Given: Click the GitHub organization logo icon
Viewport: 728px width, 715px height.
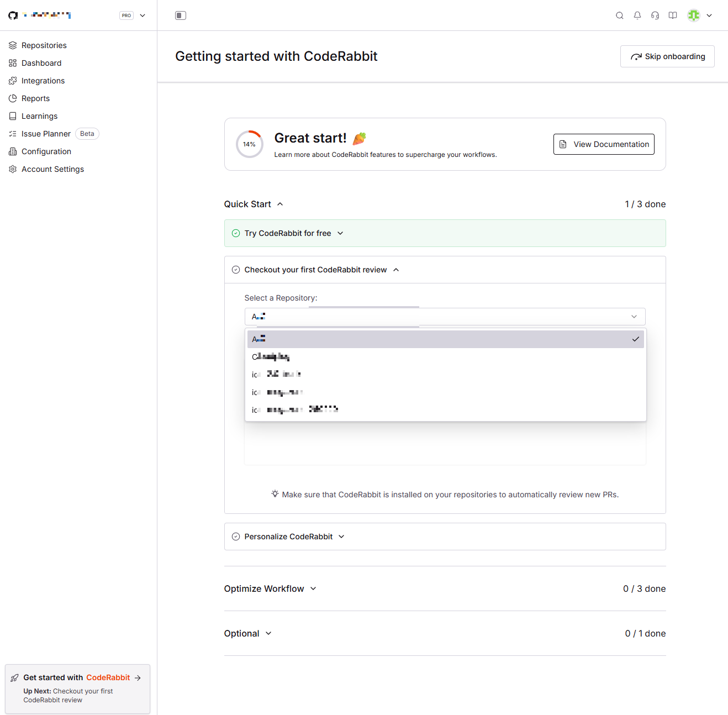Looking at the screenshot, I should click(13, 15).
